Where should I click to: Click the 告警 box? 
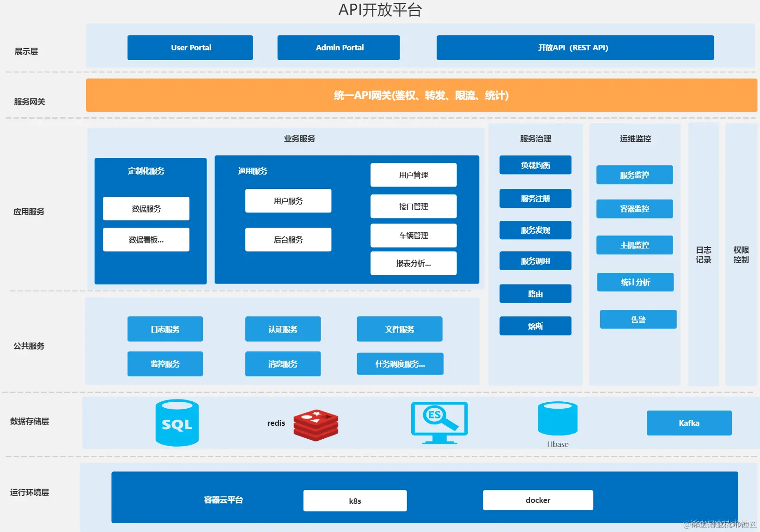(638, 320)
